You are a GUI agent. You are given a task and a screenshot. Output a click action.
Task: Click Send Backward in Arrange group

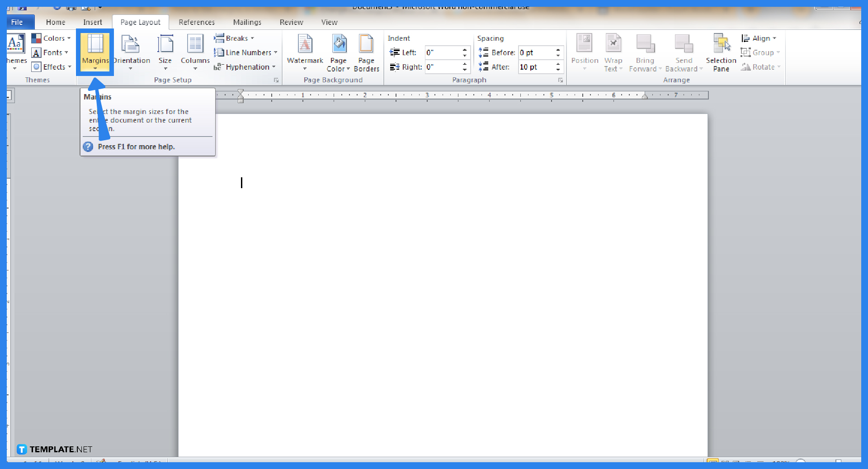click(684, 52)
